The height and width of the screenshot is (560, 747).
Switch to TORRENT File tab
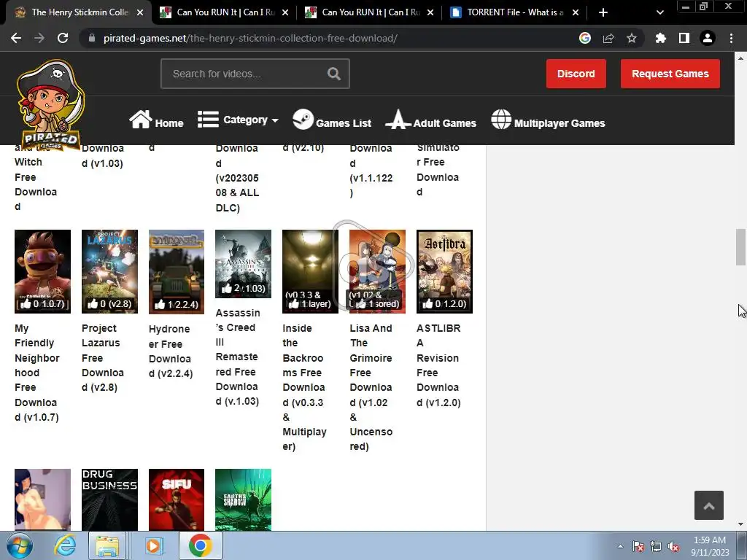(514, 12)
